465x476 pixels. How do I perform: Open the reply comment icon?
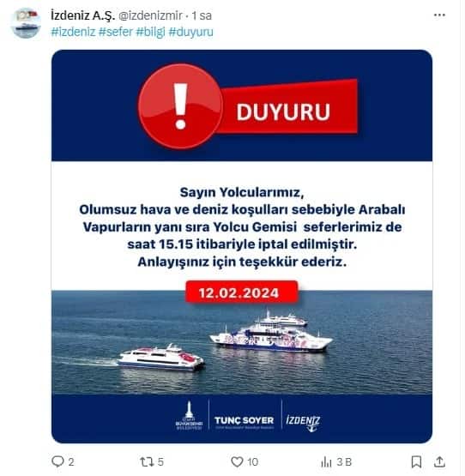pyautogui.click(x=57, y=461)
